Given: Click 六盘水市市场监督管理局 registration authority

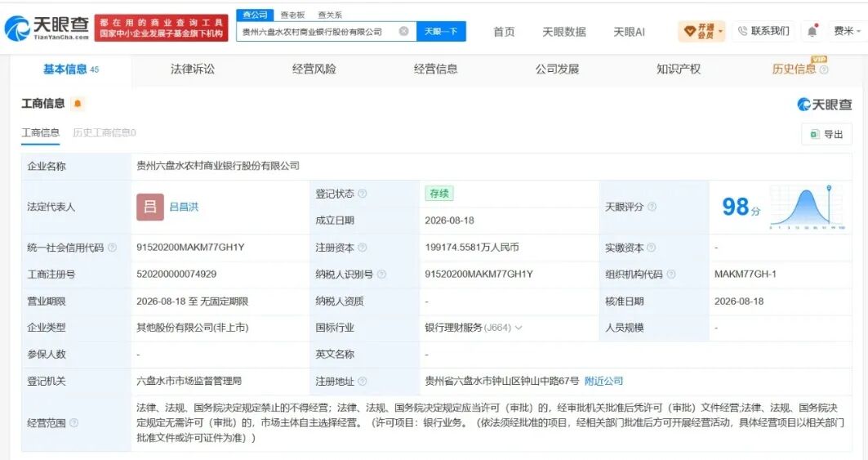Looking at the screenshot, I should click(x=189, y=382).
